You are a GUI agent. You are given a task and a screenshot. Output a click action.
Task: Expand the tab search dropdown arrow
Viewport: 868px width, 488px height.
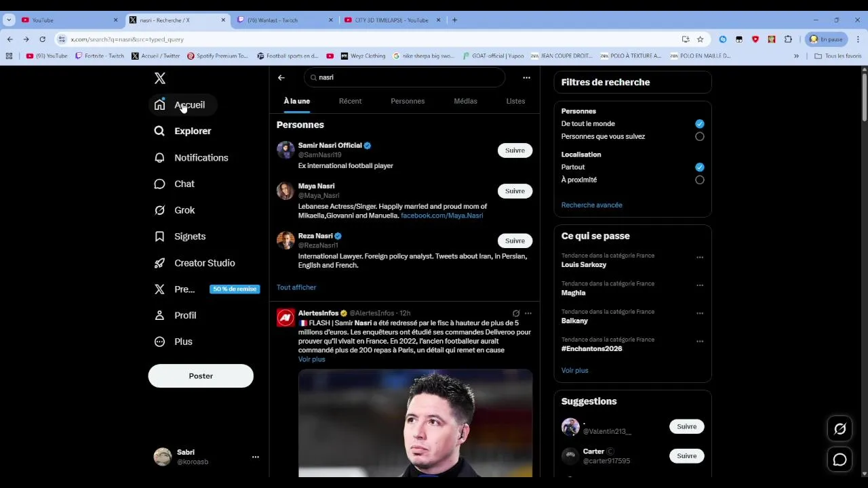pyautogui.click(x=9, y=20)
